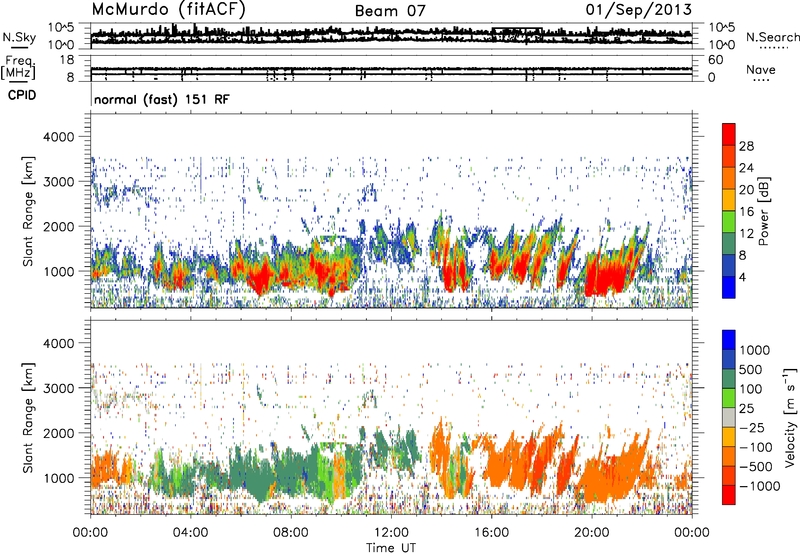Image resolution: width=800 pixels, height=554 pixels.
Task: Click the '16:00' time tick label
Action: (x=491, y=533)
